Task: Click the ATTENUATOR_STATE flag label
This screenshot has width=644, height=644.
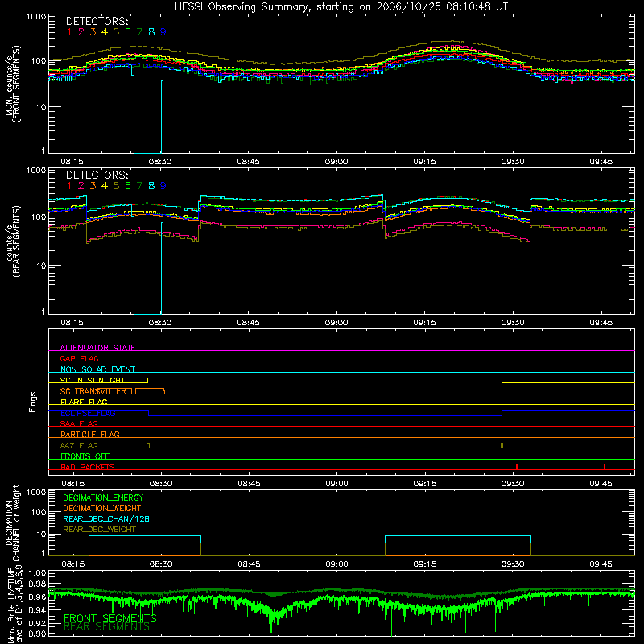Action: [x=97, y=348]
